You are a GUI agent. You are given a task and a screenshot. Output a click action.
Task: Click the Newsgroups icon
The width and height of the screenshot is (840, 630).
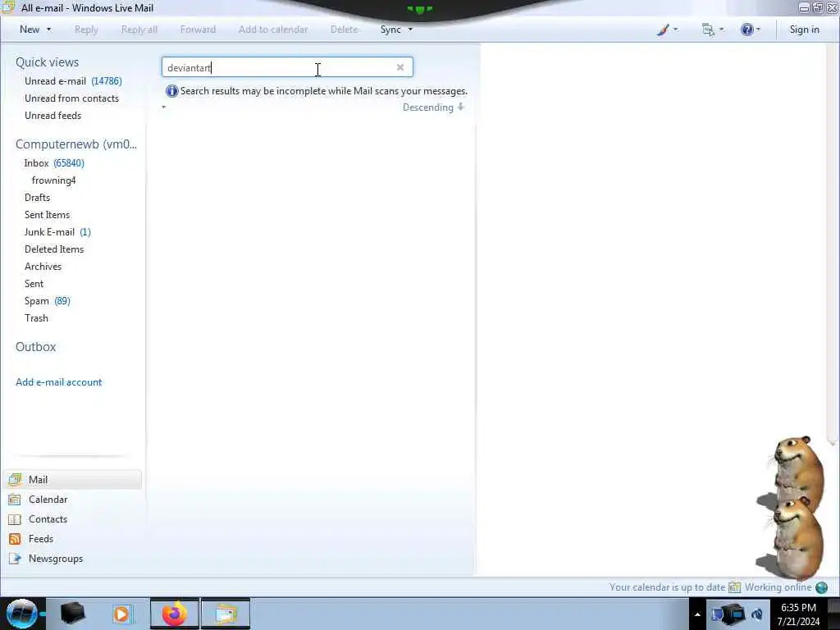coord(15,559)
